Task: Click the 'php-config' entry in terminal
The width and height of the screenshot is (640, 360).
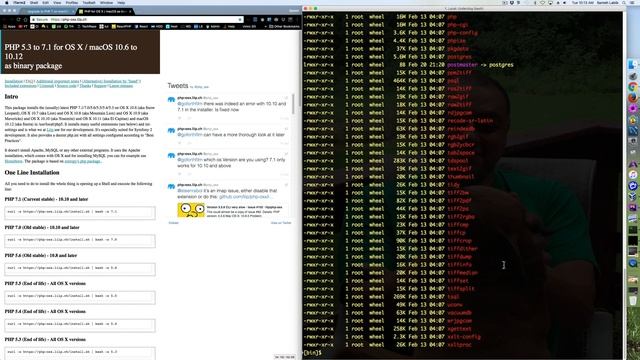Action: [462, 33]
